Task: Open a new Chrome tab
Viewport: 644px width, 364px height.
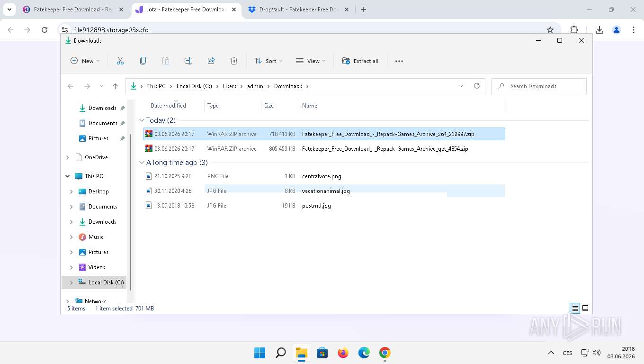Action: pyautogui.click(x=364, y=9)
